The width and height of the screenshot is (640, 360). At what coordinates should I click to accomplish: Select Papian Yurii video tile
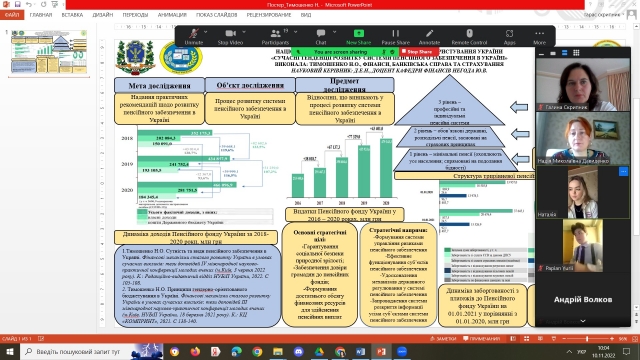pyautogui.click(x=582, y=246)
